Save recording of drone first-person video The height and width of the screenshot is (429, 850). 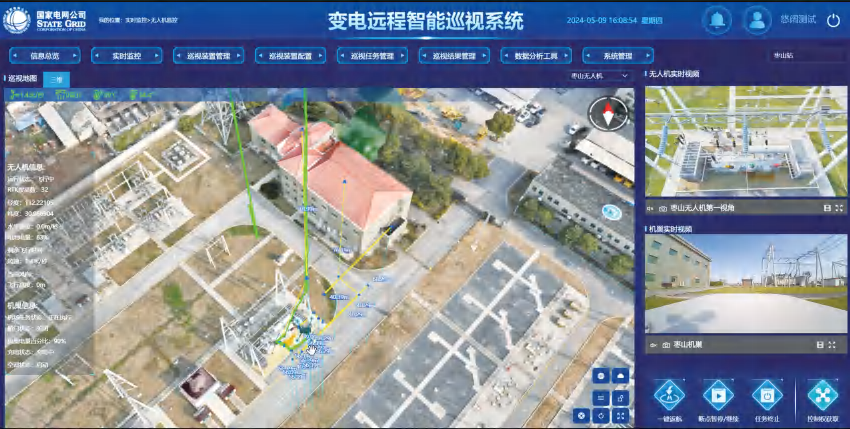[x=823, y=208]
